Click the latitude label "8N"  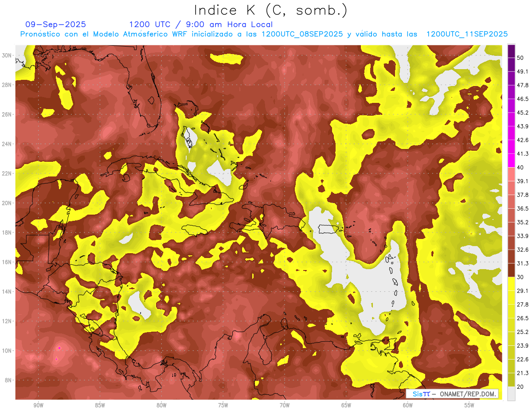[x=8, y=380]
